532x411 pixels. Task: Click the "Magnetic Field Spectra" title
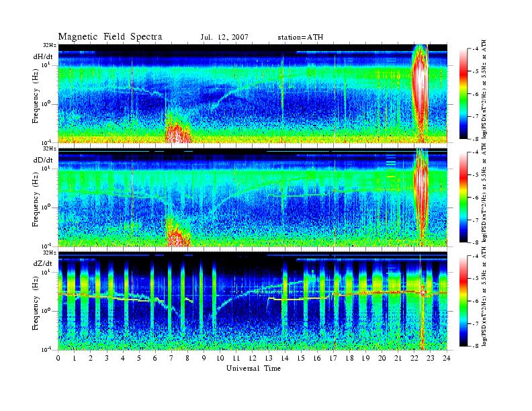tap(110, 37)
